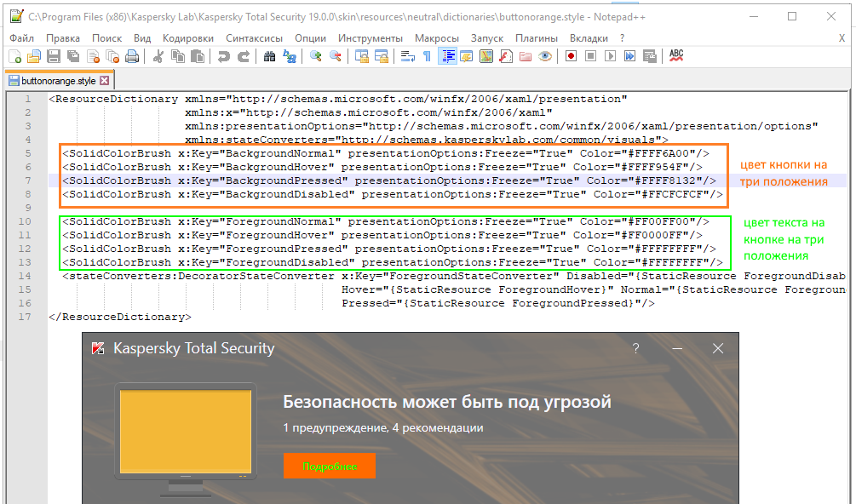Cut selection with the scissors icon
The height and width of the screenshot is (504, 856).
pos(158,56)
